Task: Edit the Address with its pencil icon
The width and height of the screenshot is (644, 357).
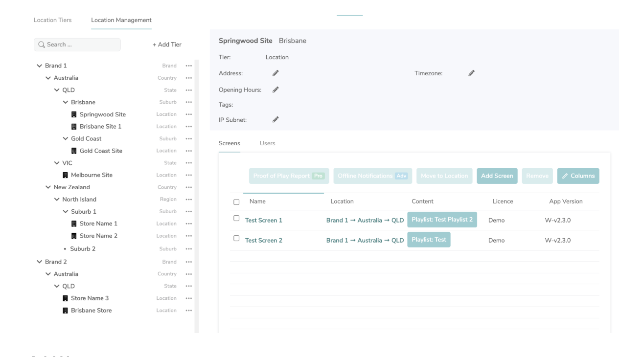Action: tap(276, 73)
